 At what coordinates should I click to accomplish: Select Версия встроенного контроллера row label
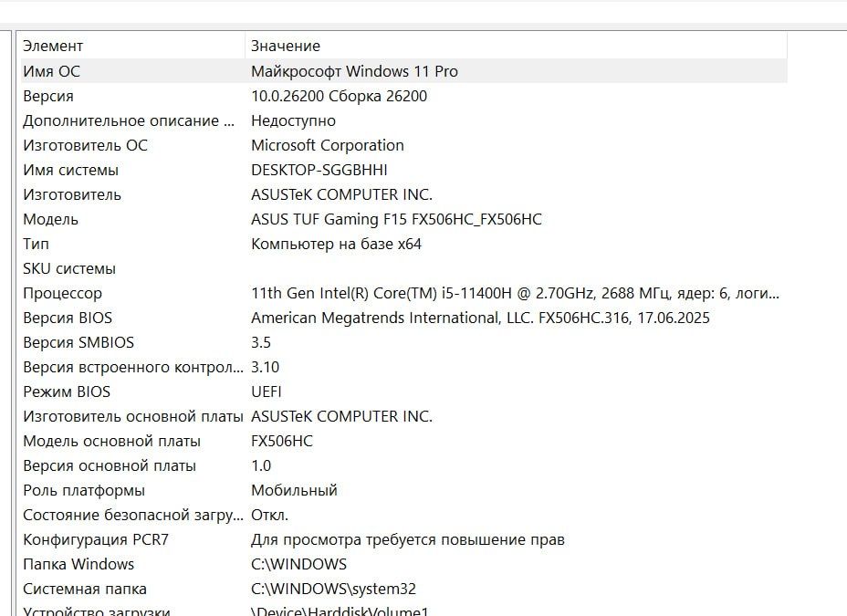pos(133,368)
